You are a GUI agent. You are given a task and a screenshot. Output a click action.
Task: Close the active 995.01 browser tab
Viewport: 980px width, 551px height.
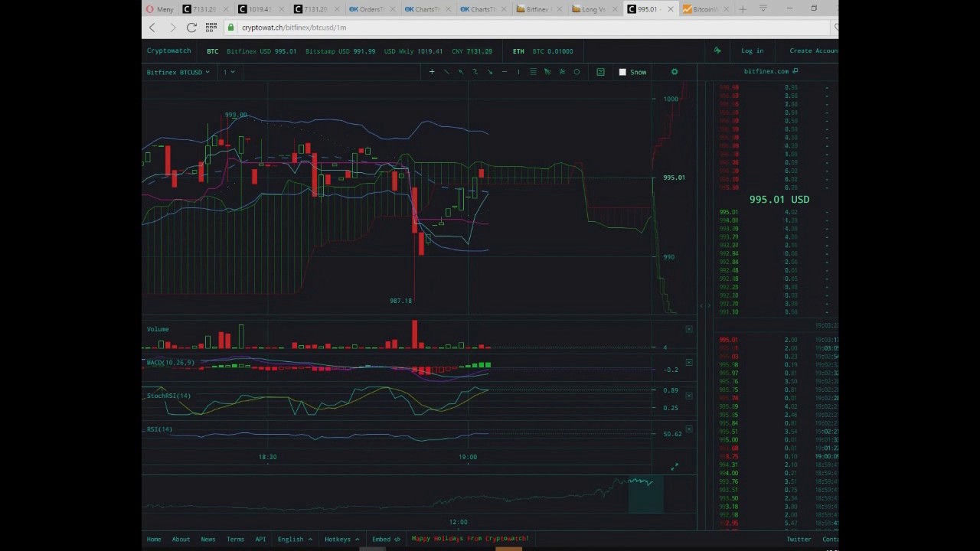coord(671,9)
